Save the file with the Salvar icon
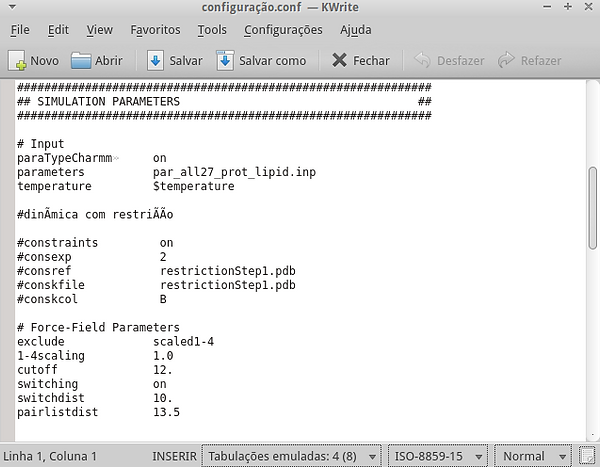Screen dimensions: 600x467 pos(155,60)
